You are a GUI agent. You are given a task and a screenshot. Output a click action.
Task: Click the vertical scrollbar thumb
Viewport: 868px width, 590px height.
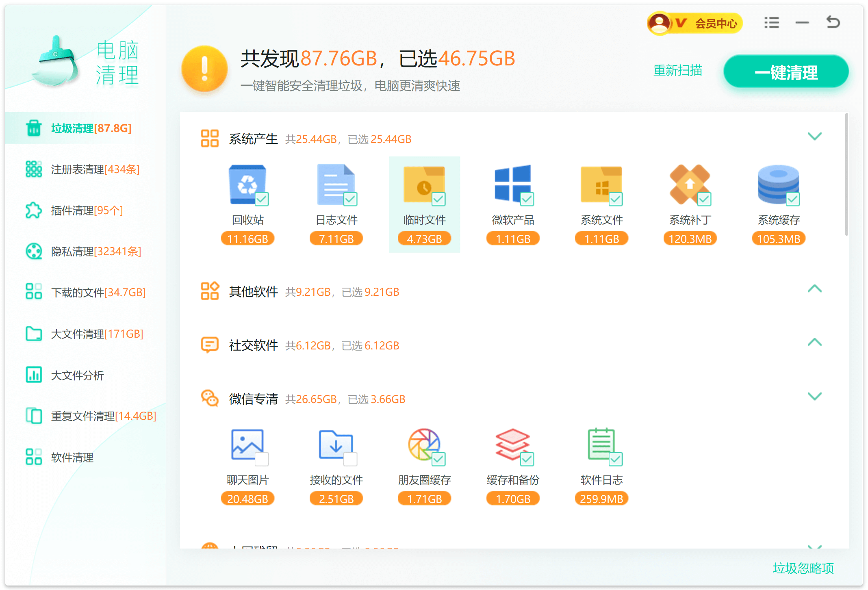[846, 175]
